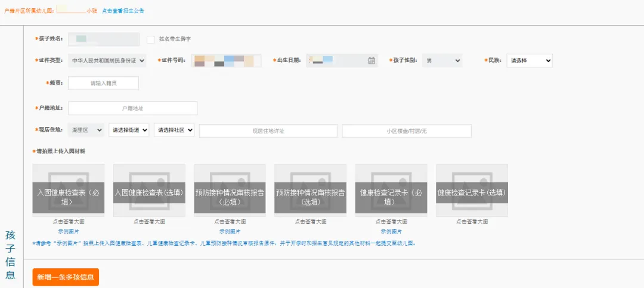Click 新增一条多孩信息 button
The image size is (644, 288).
click(x=66, y=277)
